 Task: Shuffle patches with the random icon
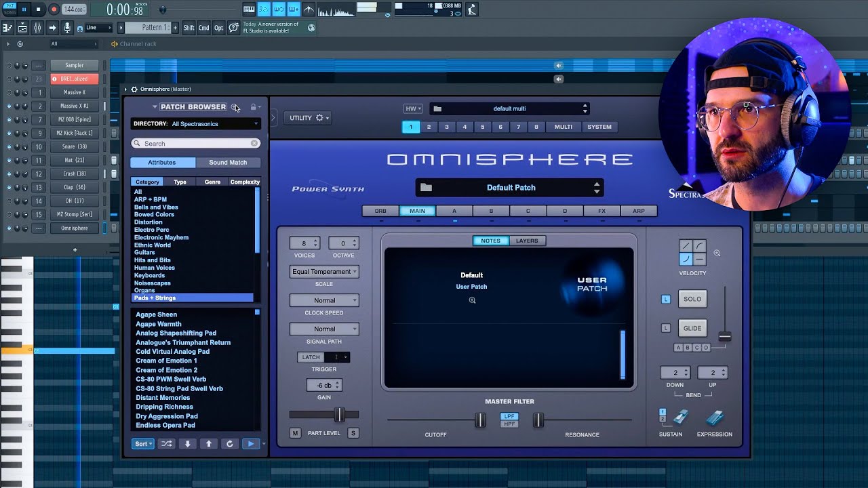[x=166, y=444]
